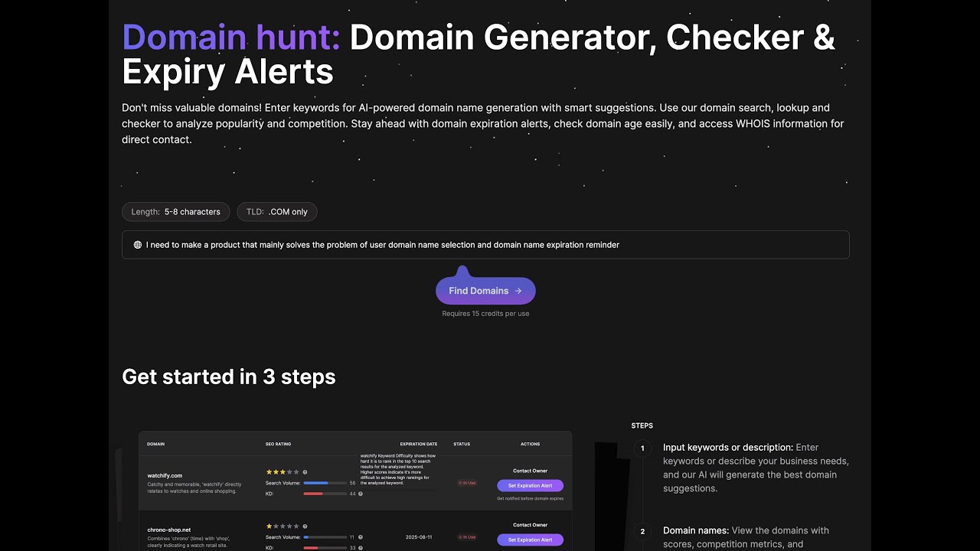This screenshot has width=980, height=551.
Task: Click the help icon beside watchify.com star rating
Action: 305,472
